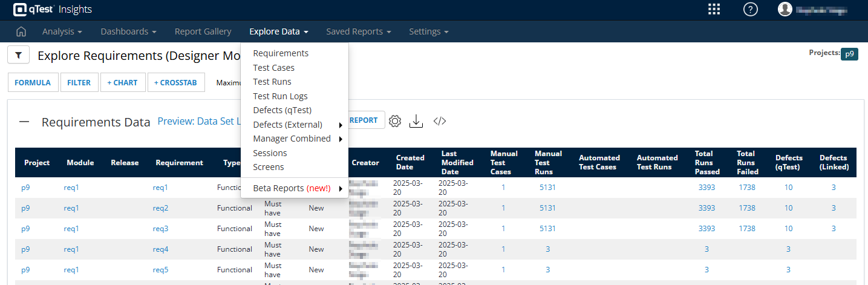This screenshot has width=868, height=285.
Task: Open the Report Gallery tab
Action: pyautogui.click(x=203, y=31)
